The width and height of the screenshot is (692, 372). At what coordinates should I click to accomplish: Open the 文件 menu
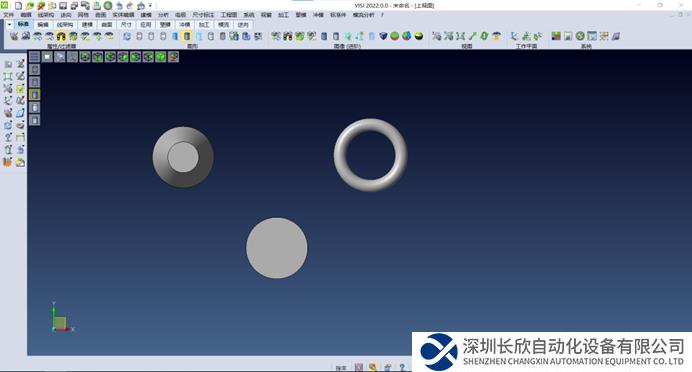coord(8,15)
